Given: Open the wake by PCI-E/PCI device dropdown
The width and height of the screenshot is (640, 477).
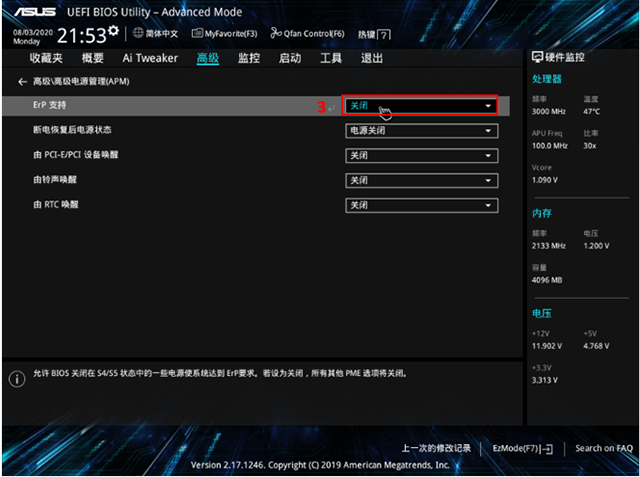Looking at the screenshot, I should (421, 156).
